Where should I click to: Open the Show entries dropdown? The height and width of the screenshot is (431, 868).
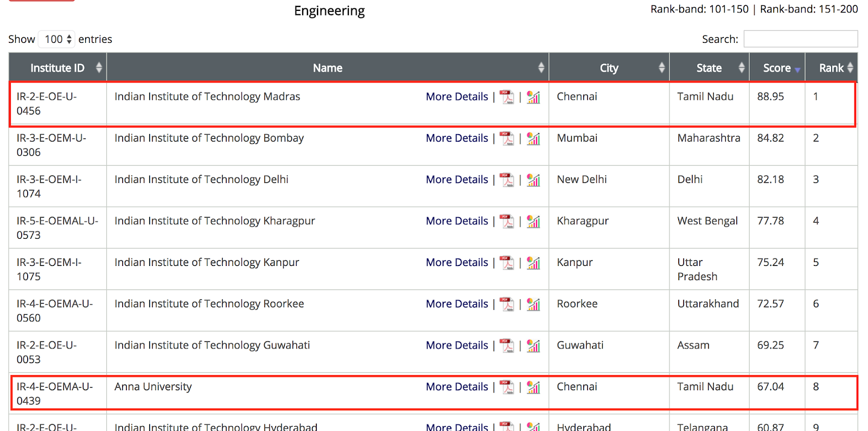(56, 39)
